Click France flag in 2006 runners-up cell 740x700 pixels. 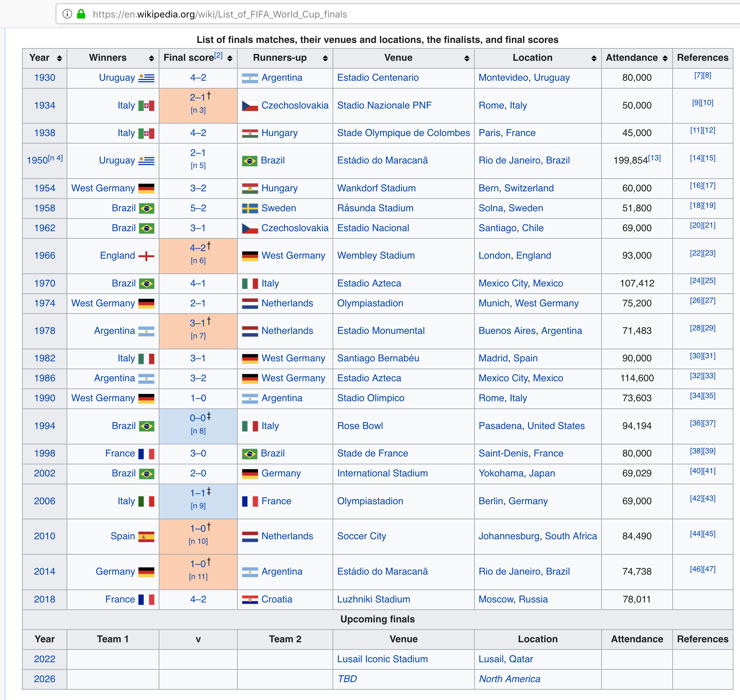tap(250, 501)
